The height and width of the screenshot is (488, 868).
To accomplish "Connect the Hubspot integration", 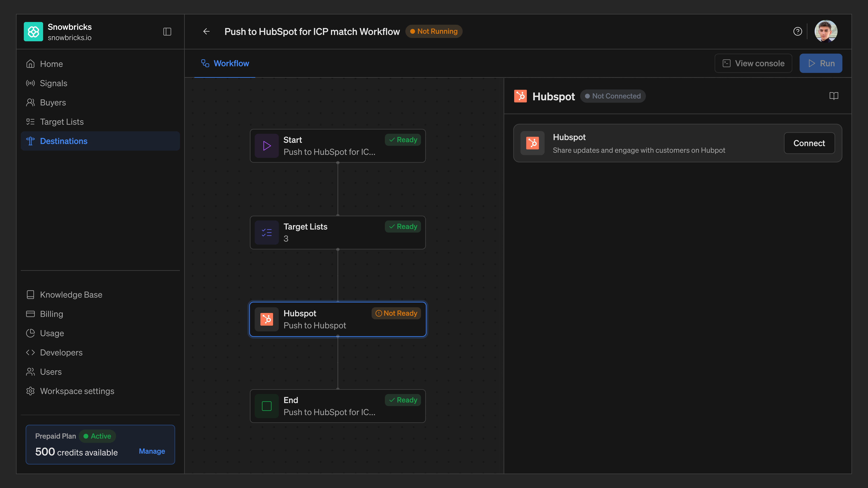I will (x=809, y=143).
